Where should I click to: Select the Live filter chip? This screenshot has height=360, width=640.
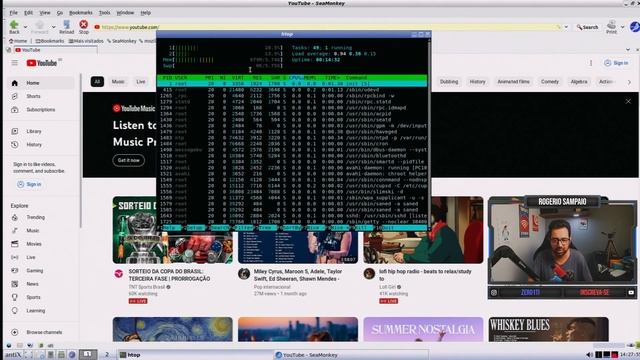coord(141,82)
